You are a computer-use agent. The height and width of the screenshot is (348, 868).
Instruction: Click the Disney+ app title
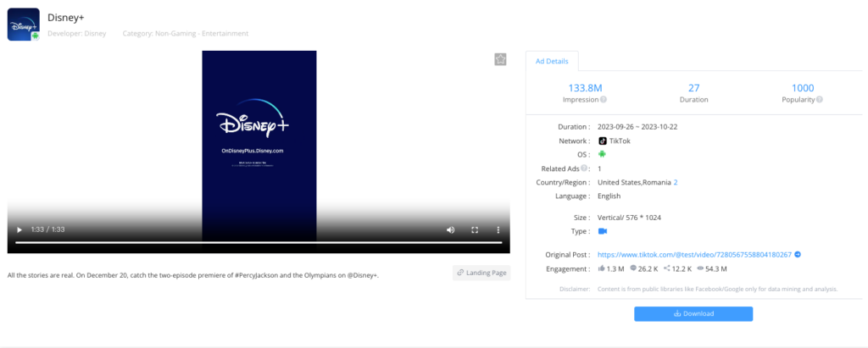(66, 17)
